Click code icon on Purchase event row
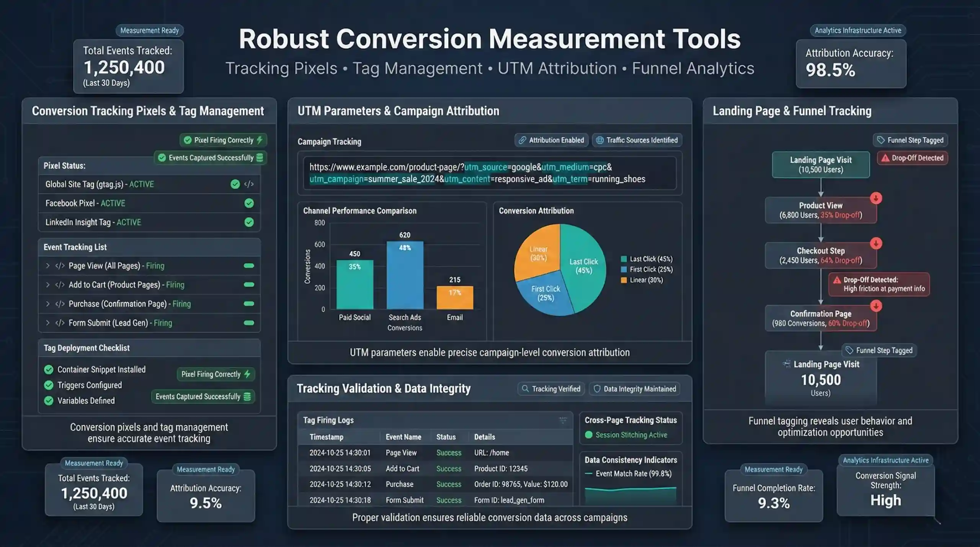980x547 pixels. (60, 304)
